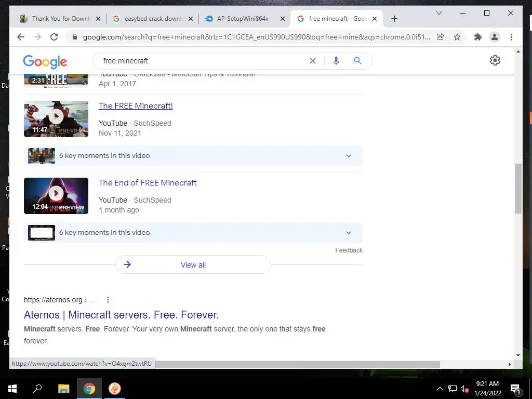Screen dimensions: 532x399
Task: Open a new browser tab
Action: [x=394, y=19]
